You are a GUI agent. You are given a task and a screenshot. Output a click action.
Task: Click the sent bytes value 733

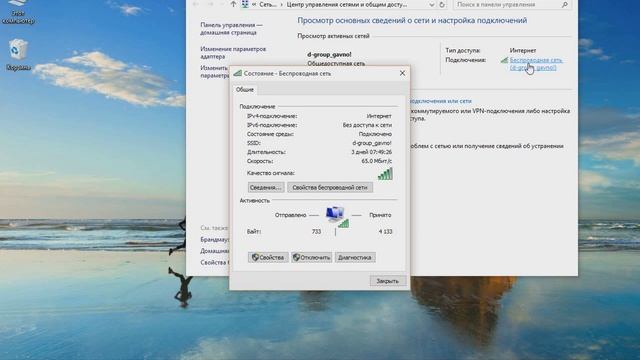pyautogui.click(x=316, y=231)
